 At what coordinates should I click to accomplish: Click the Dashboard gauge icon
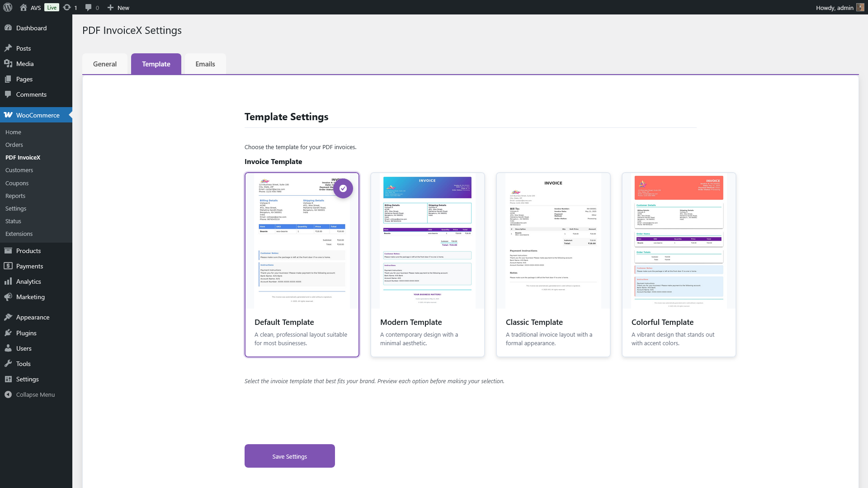[8, 28]
